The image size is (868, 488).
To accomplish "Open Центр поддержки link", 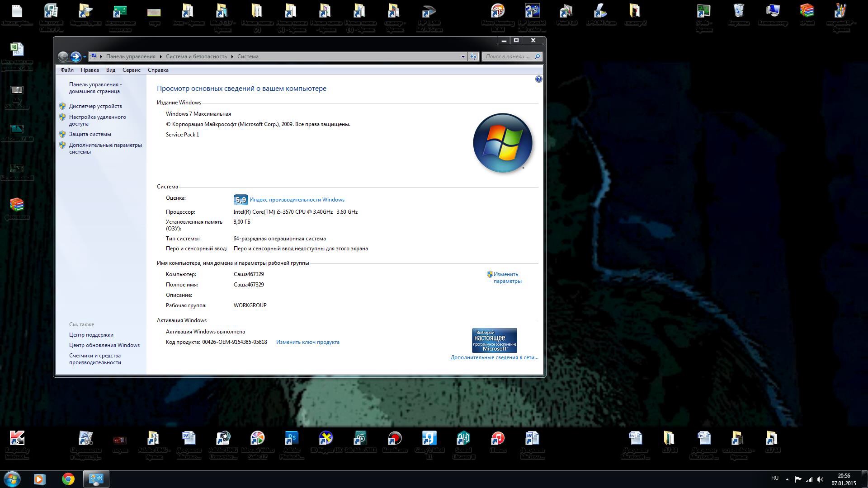I will click(91, 335).
